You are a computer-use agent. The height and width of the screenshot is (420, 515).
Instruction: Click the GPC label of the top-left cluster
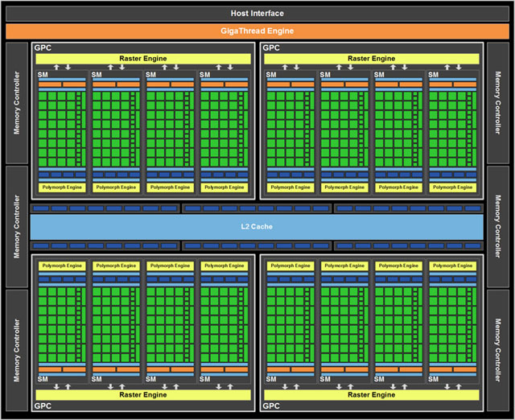pos(43,48)
